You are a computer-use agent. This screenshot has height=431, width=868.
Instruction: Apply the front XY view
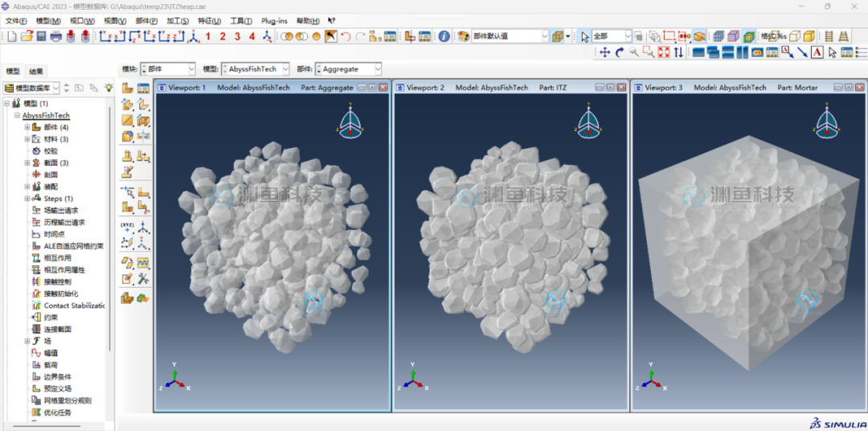coord(105,36)
